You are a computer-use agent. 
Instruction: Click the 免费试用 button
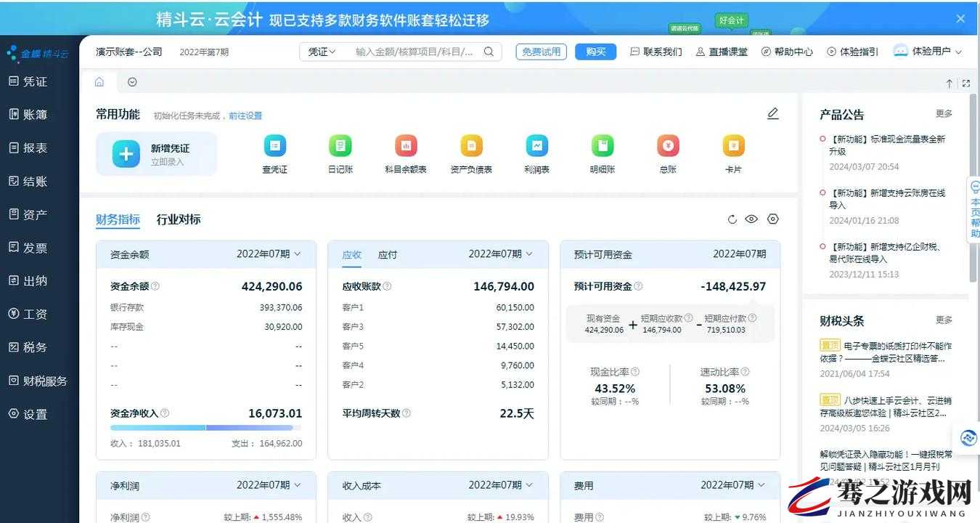[x=542, y=52]
